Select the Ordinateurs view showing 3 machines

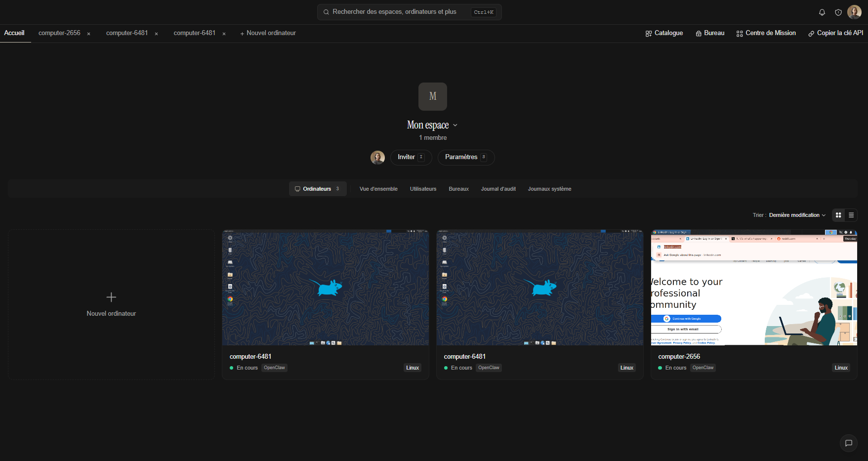(318, 189)
